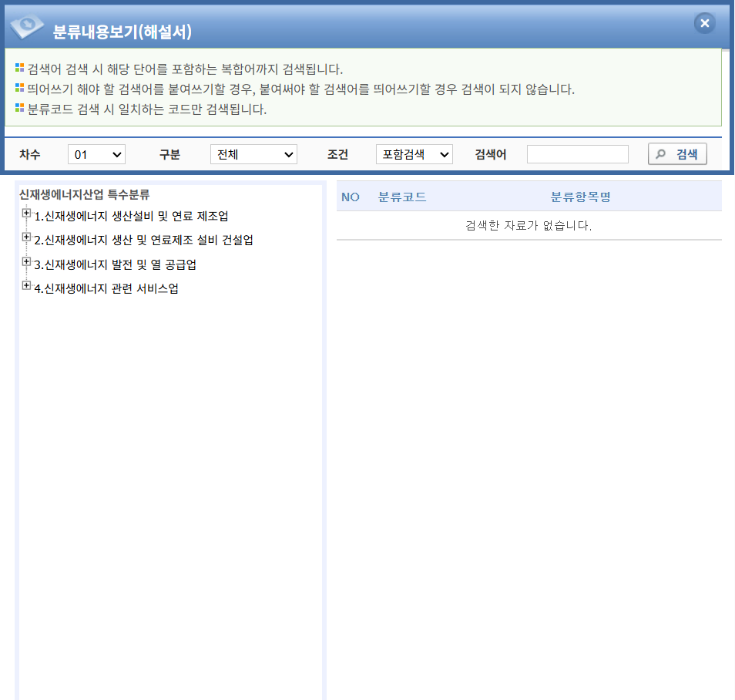
Task: Open the 구분 dropdown showing 전체
Action: [x=253, y=155]
